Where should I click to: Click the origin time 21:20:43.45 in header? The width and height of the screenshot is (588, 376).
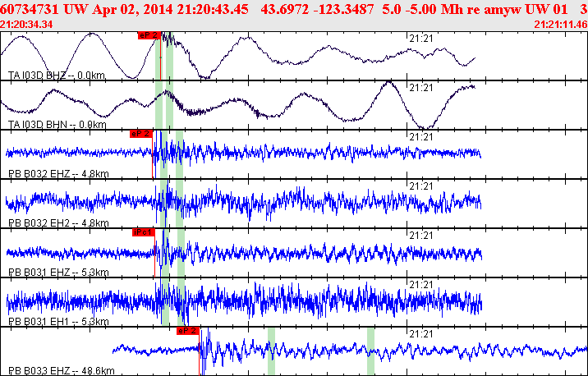tap(213, 9)
